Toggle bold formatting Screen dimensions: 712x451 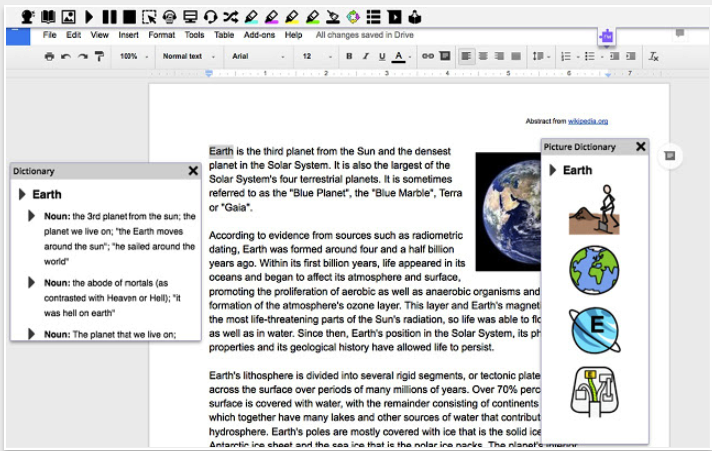(350, 57)
